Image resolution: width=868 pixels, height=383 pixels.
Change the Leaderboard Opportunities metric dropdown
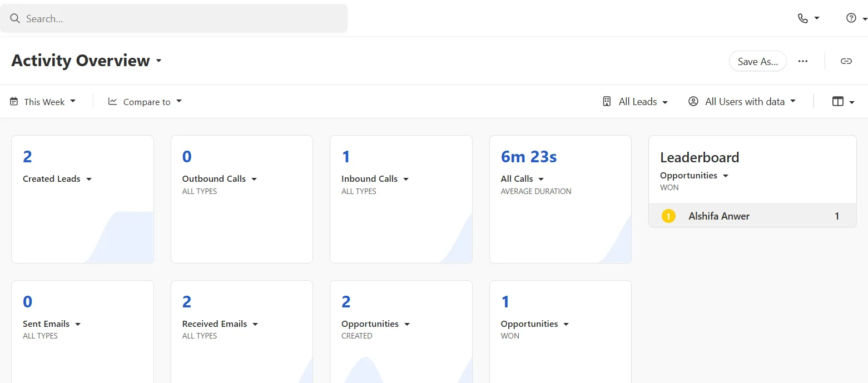[x=694, y=176]
